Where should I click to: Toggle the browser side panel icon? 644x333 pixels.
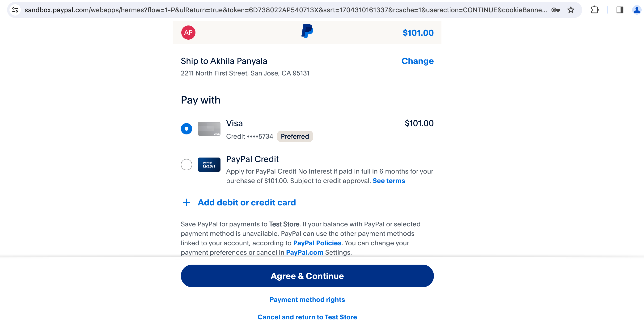(620, 10)
